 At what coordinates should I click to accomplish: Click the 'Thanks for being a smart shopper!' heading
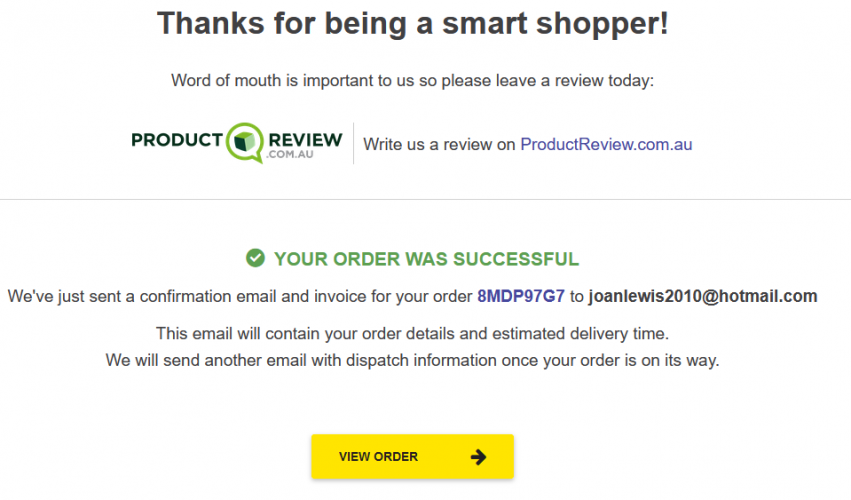(412, 23)
